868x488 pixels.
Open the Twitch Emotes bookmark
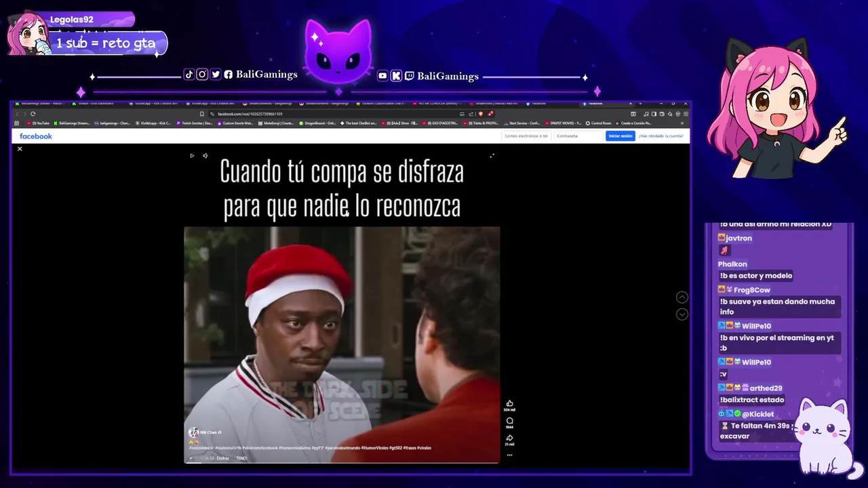195,123
